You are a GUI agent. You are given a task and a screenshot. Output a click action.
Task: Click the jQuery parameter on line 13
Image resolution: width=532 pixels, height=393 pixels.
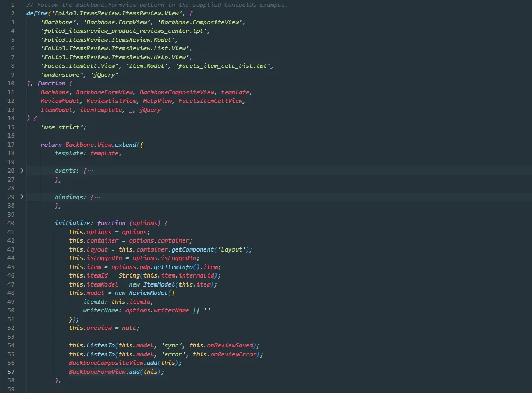coord(150,110)
